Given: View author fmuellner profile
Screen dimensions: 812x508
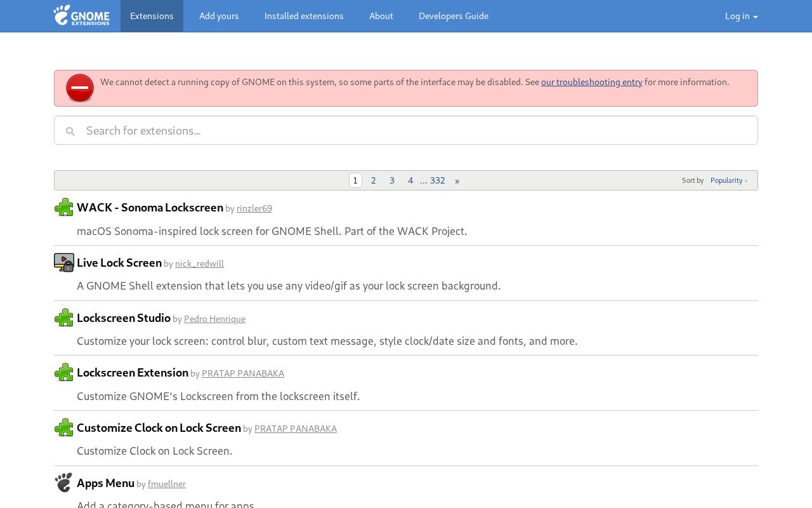Looking at the screenshot, I should [167, 484].
